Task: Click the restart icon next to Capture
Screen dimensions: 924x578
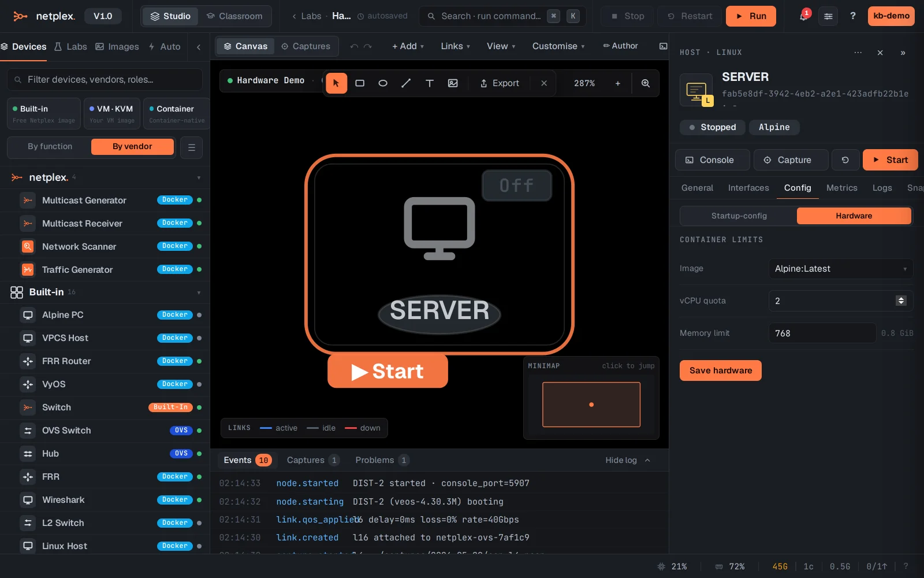Action: (x=845, y=160)
